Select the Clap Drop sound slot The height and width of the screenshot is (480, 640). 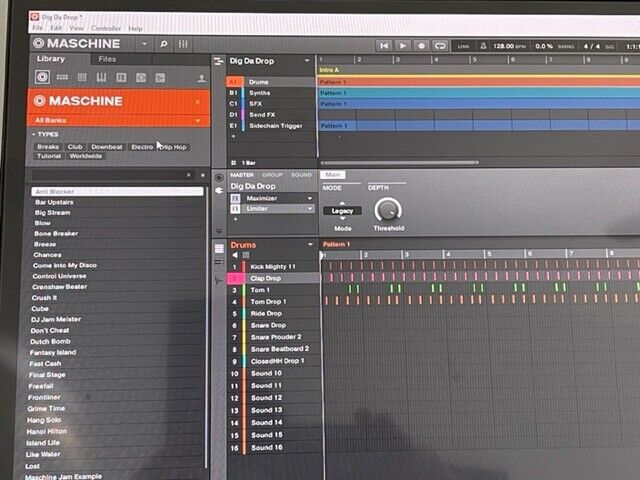point(273,278)
